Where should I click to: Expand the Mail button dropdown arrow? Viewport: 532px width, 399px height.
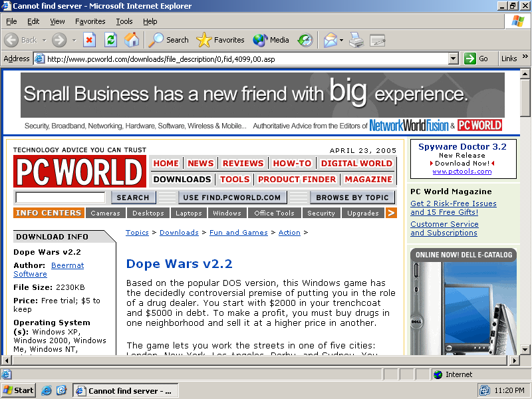(341, 40)
